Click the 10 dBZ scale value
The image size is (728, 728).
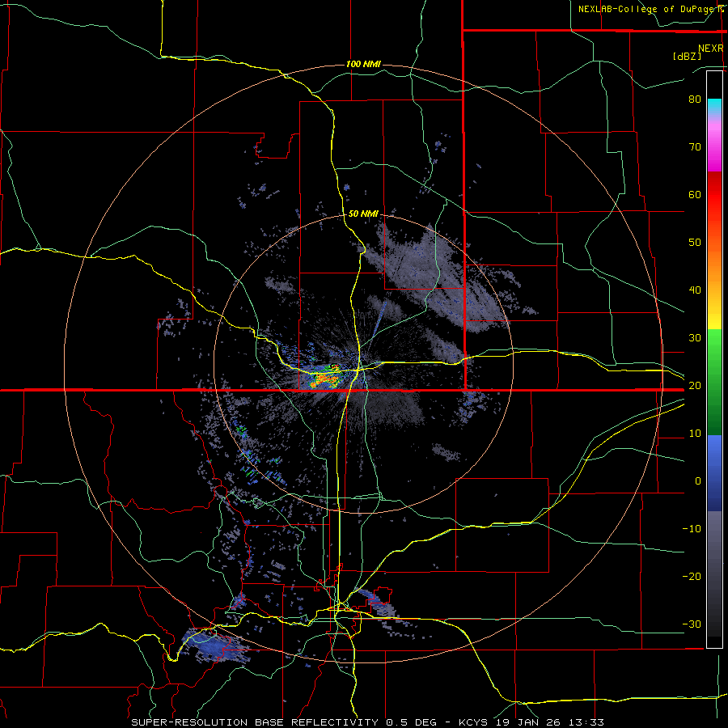pyautogui.click(x=695, y=434)
